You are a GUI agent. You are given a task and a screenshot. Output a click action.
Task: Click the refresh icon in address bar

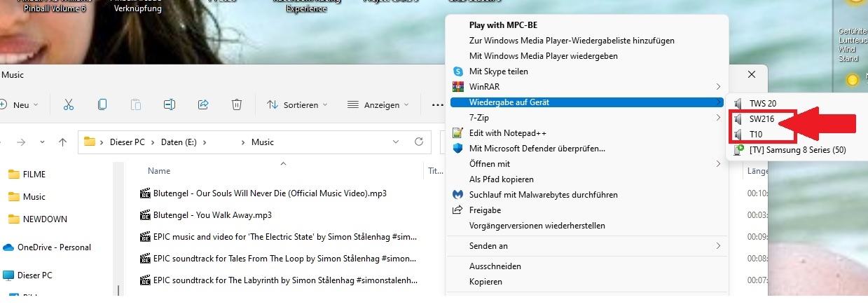[x=419, y=142]
